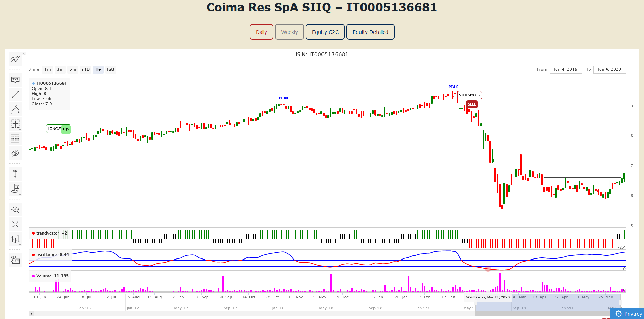The width and height of the screenshot is (644, 319).
Task: Open the zoom magnifier tool options
Action: point(15,209)
